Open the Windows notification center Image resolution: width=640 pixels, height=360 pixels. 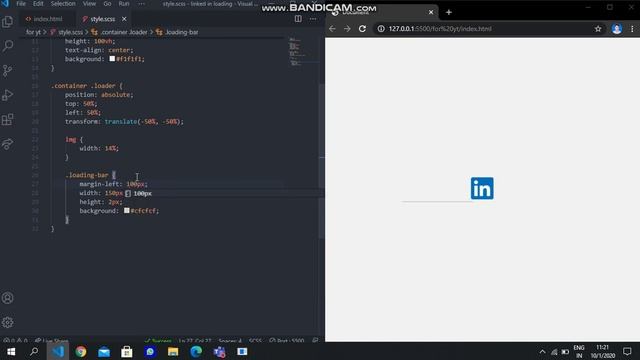[x=627, y=351]
